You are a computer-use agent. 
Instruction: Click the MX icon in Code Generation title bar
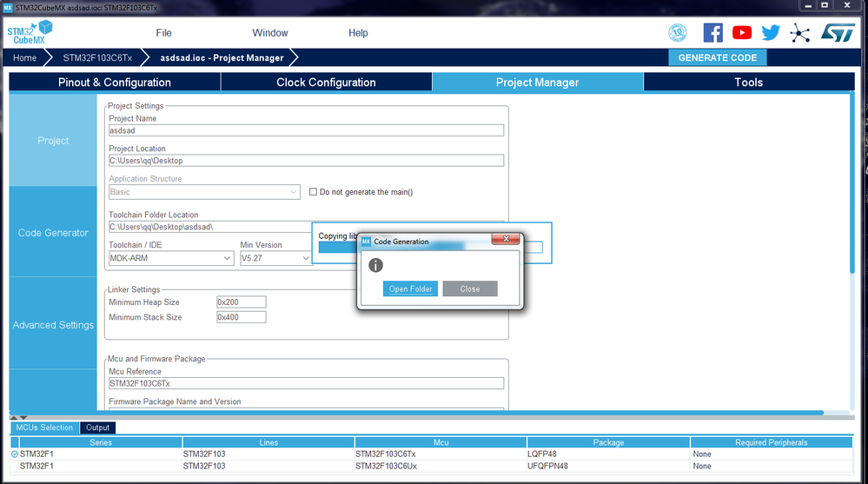(x=366, y=242)
